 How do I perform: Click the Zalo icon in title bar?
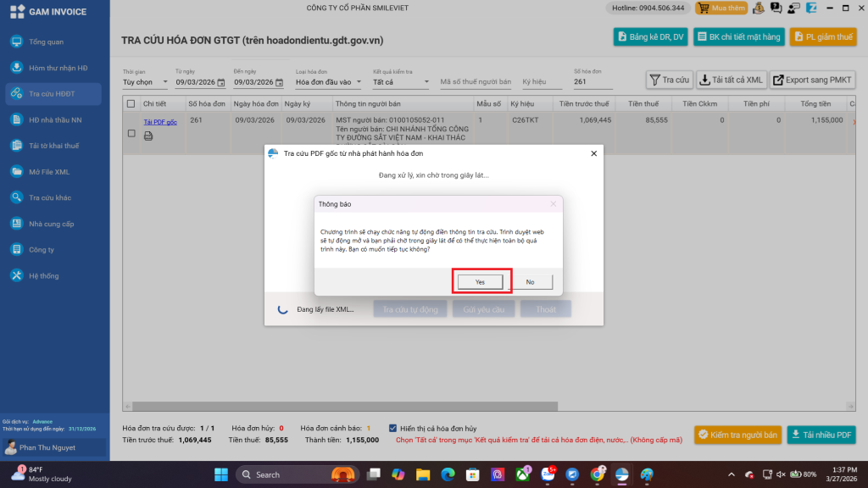click(810, 8)
